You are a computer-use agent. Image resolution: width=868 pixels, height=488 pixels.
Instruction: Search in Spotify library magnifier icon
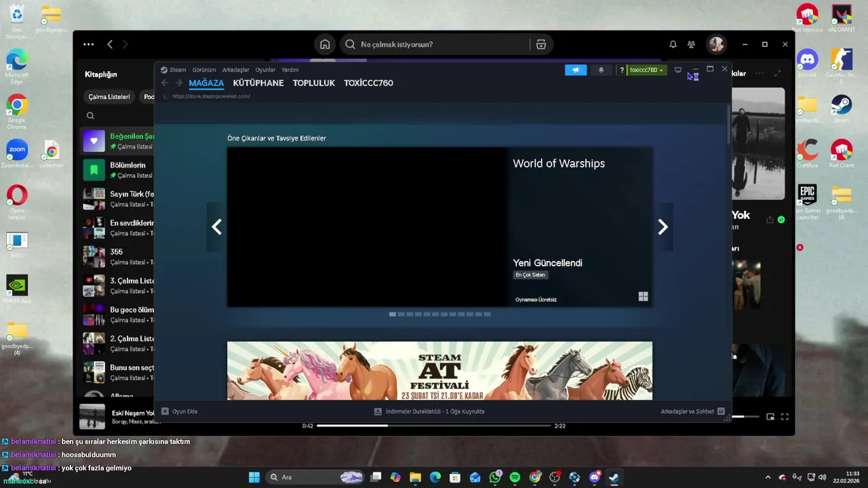(x=90, y=116)
